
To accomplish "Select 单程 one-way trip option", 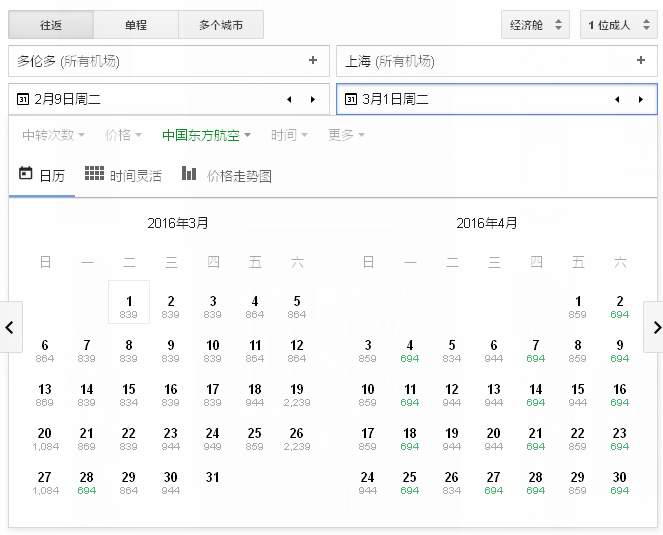I will (136, 24).
